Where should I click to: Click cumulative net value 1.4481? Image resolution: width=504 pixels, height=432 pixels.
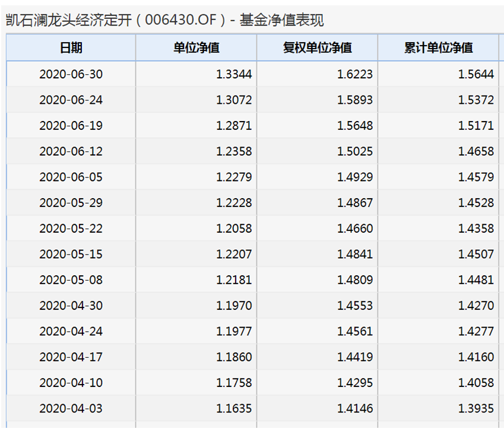pyautogui.click(x=476, y=279)
